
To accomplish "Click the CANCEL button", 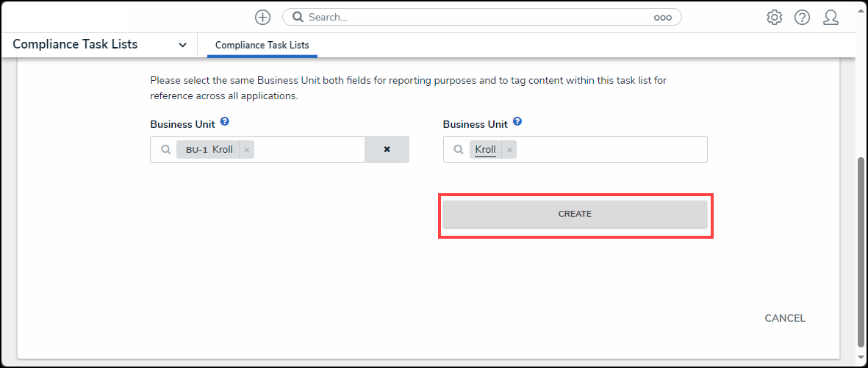I will tap(785, 318).
